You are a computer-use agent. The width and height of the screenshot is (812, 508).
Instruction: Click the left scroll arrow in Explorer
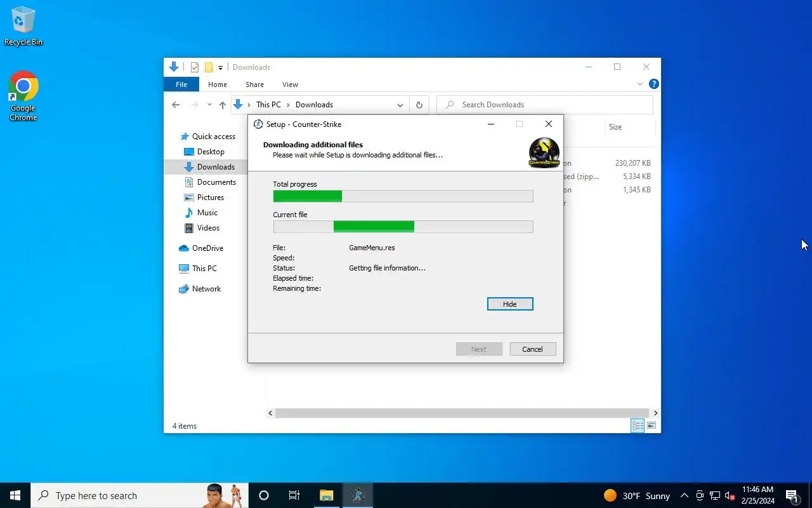[270, 413]
